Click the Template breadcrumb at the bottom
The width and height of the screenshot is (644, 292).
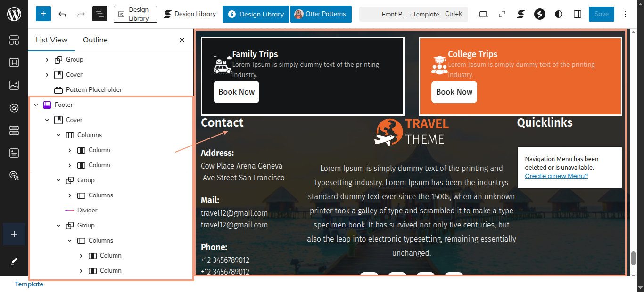coord(29,284)
